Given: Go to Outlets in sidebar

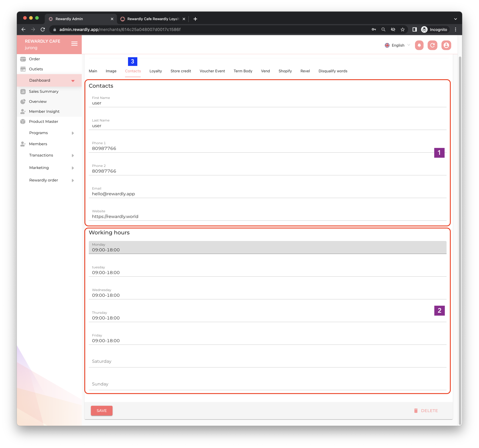Looking at the screenshot, I should (49, 69).
